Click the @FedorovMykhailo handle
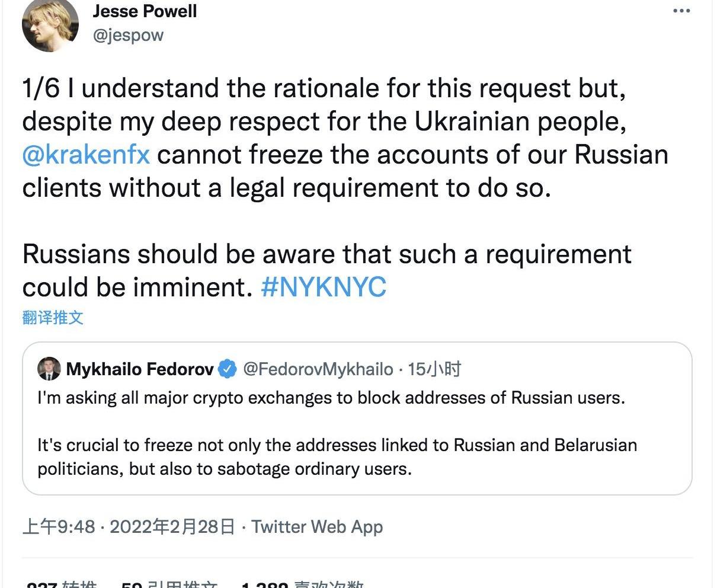Screen dimensions: 717x588 pos(318,369)
